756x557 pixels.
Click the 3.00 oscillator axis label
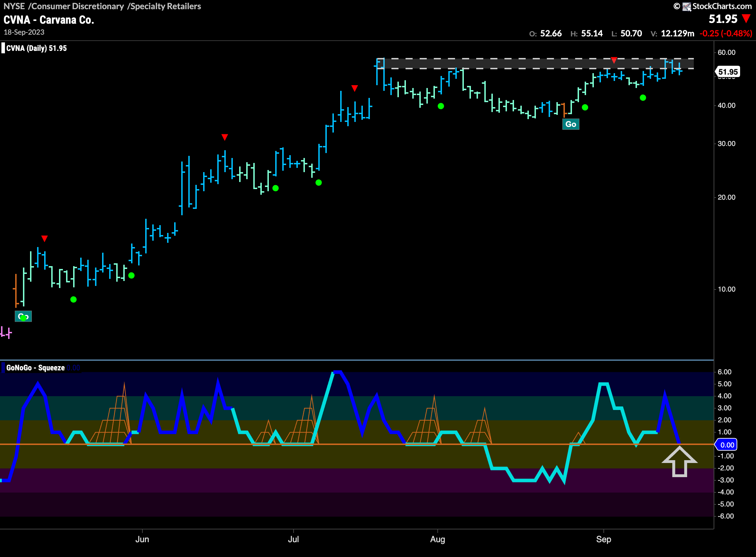click(725, 408)
